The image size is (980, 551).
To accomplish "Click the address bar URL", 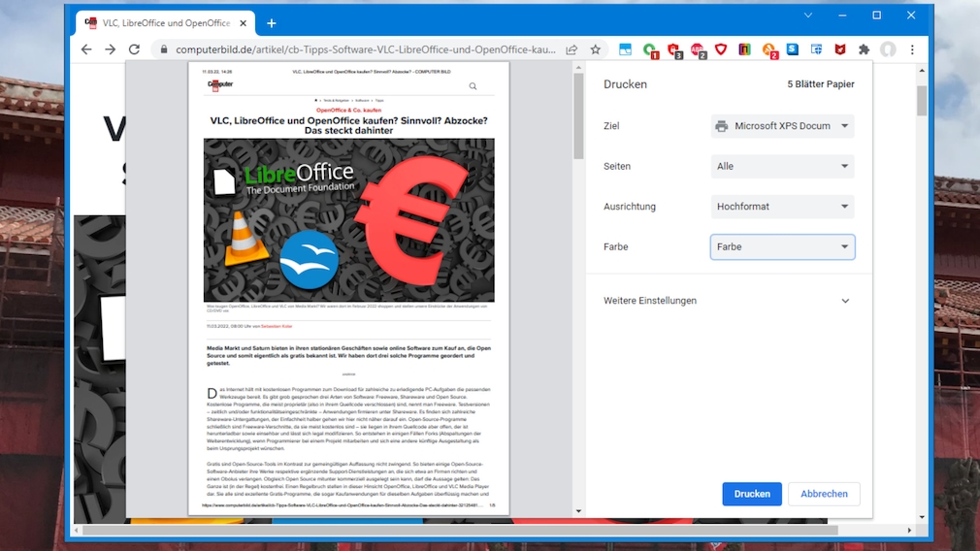I will pyautogui.click(x=365, y=49).
